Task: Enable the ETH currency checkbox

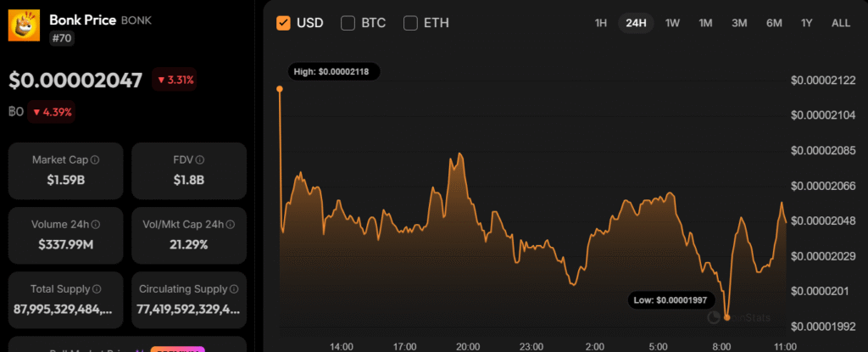Action: coord(411,23)
